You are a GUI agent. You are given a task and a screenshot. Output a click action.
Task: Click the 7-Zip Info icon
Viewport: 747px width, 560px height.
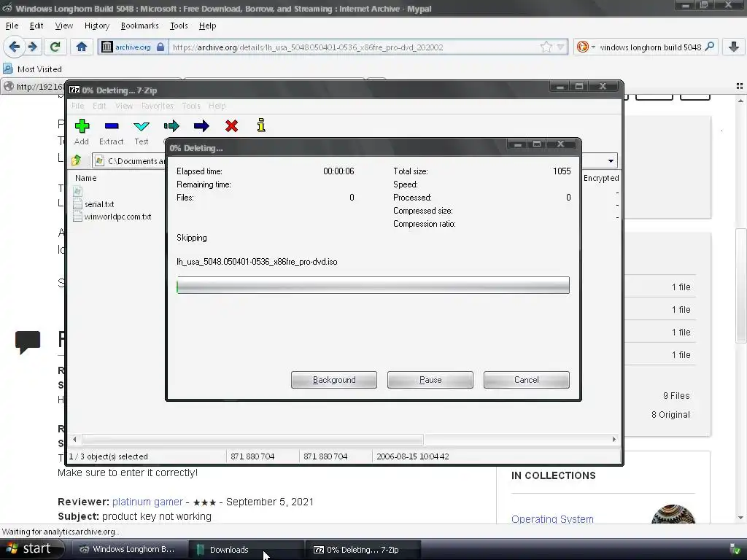[x=261, y=125]
